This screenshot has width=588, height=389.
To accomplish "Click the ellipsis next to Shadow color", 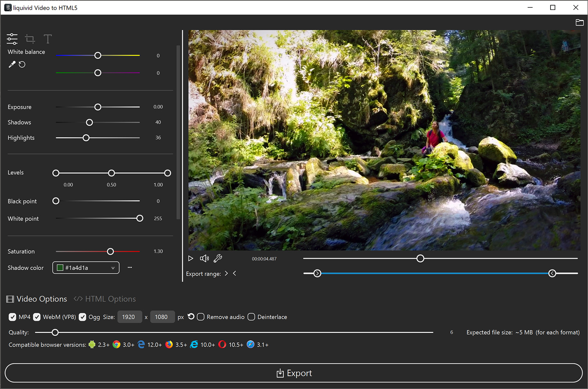I will tap(129, 267).
